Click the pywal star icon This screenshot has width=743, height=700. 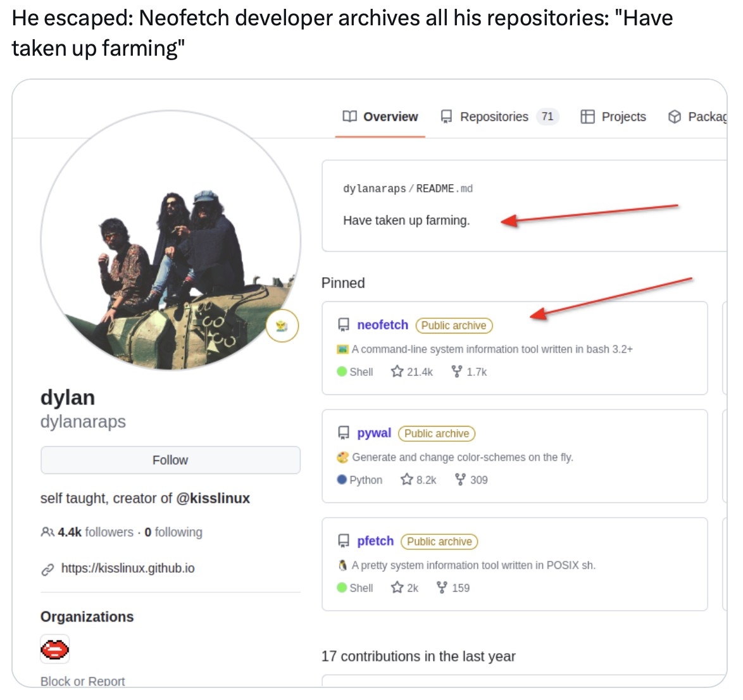point(407,480)
